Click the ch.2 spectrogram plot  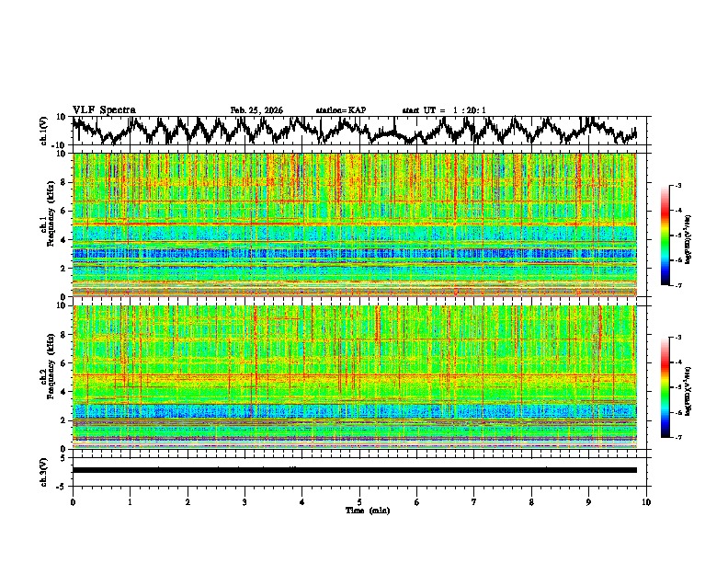tap(355, 377)
